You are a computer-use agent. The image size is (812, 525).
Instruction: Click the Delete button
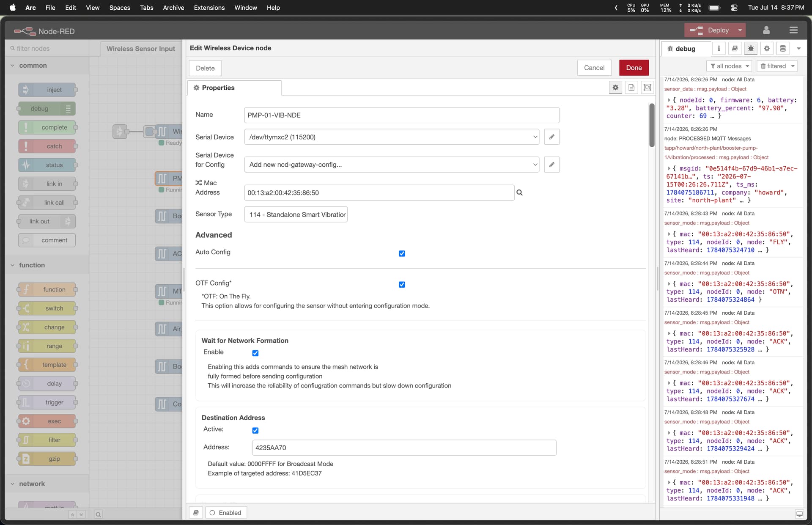205,68
